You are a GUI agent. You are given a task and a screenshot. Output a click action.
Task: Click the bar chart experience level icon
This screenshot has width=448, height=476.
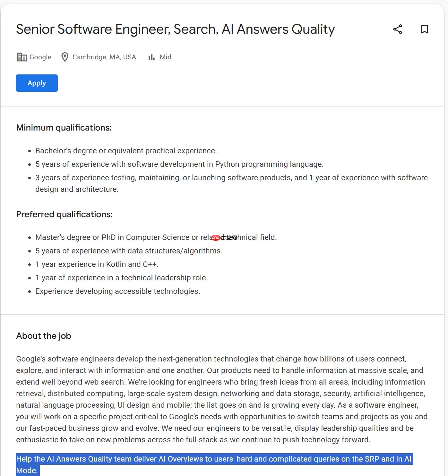tap(151, 57)
